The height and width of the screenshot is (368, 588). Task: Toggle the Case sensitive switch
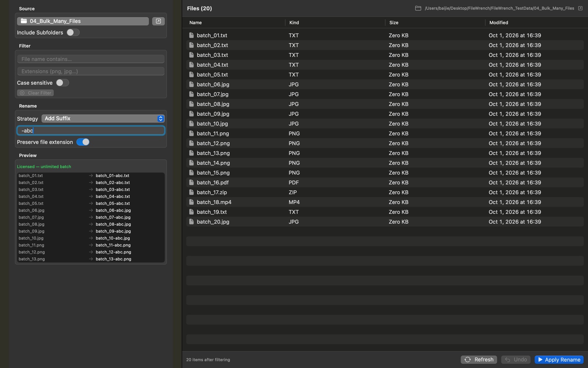click(x=62, y=83)
